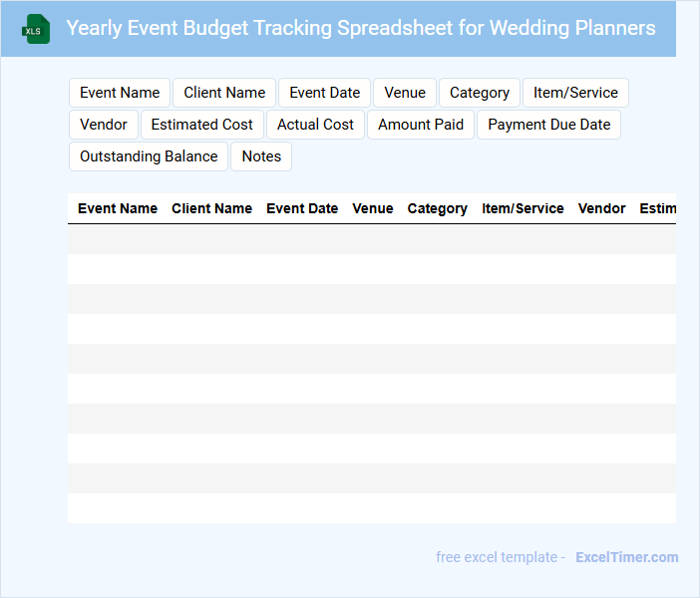Click the Vendor table column header
The image size is (700, 598).
click(601, 208)
